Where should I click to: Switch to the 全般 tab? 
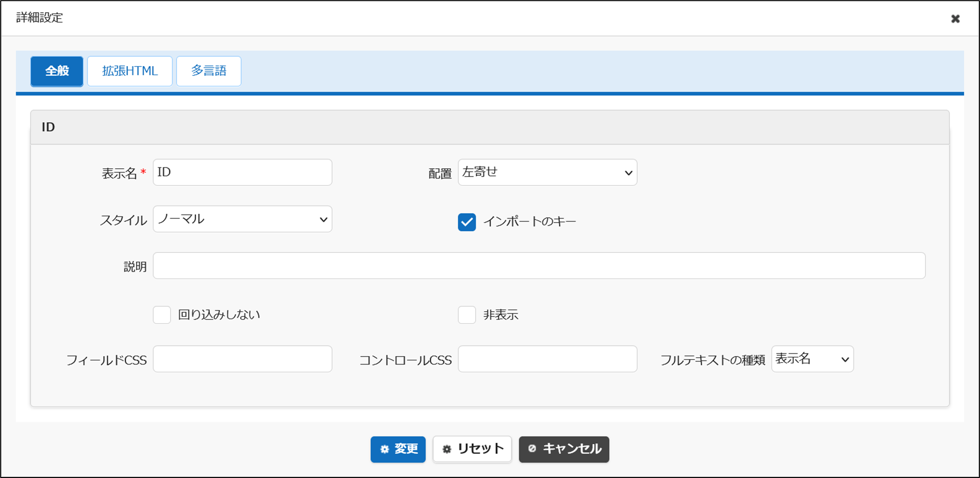tap(57, 71)
